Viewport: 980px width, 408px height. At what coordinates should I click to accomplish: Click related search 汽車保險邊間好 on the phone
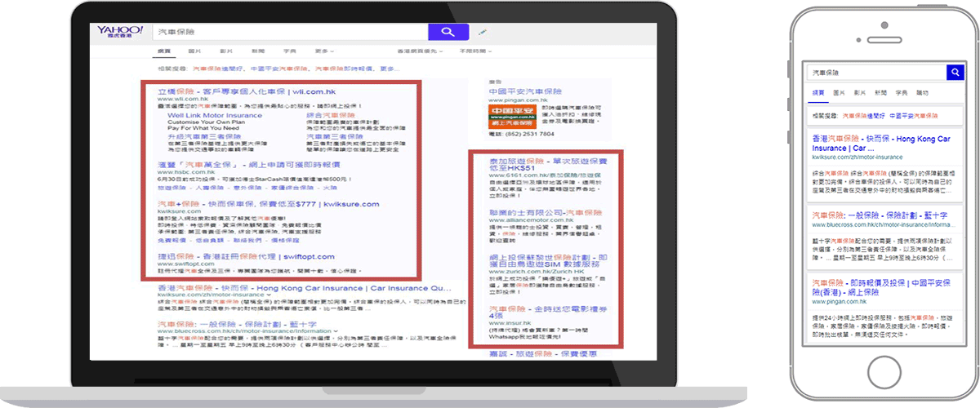click(862, 117)
